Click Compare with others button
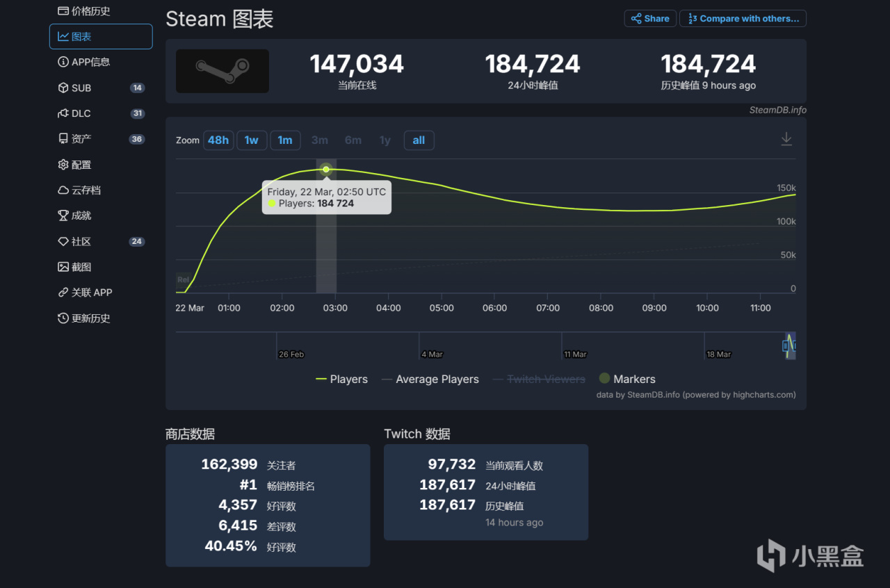The height and width of the screenshot is (588, 890). [x=743, y=19]
